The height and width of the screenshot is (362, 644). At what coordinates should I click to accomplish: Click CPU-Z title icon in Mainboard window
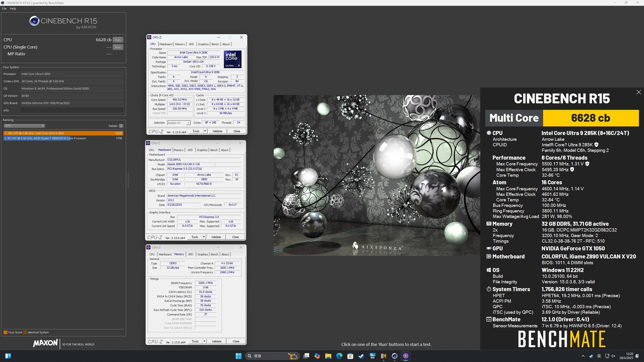[148, 143]
